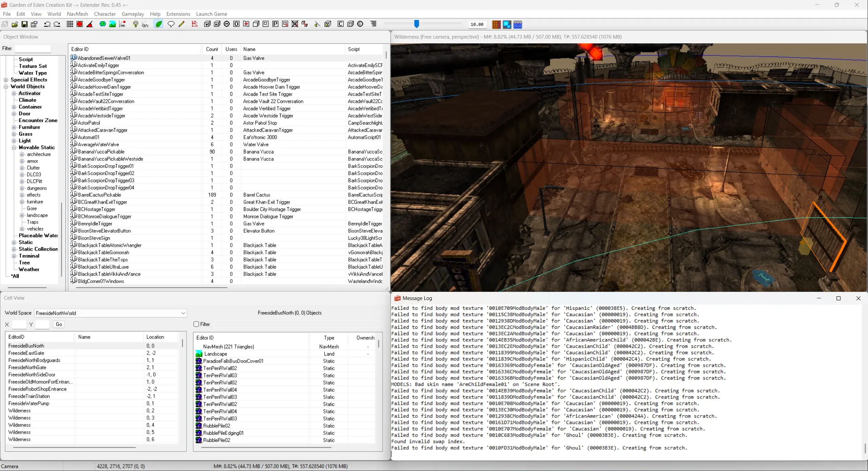Maximize the Message Log window
868x471 pixels.
(839, 298)
